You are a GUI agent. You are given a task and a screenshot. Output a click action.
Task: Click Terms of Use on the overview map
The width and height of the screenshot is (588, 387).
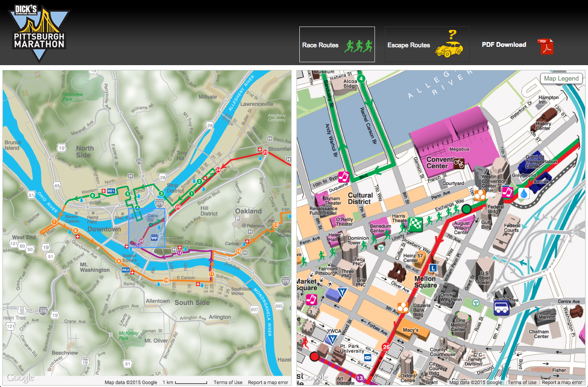pyautogui.click(x=228, y=382)
